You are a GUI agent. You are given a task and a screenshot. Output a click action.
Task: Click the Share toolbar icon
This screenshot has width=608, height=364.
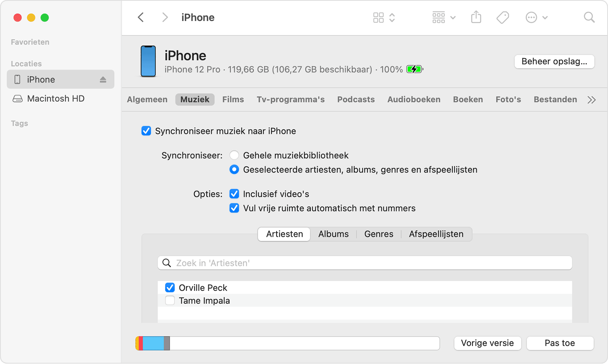476,17
